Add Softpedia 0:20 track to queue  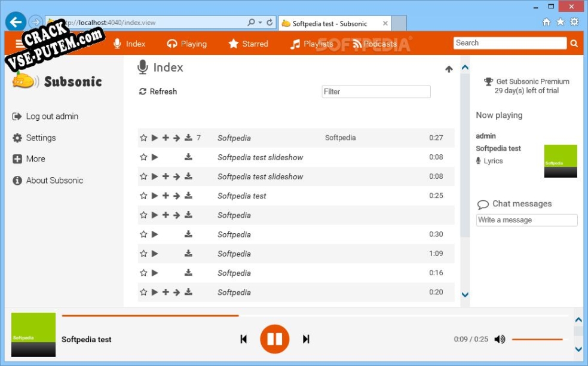[x=166, y=292]
